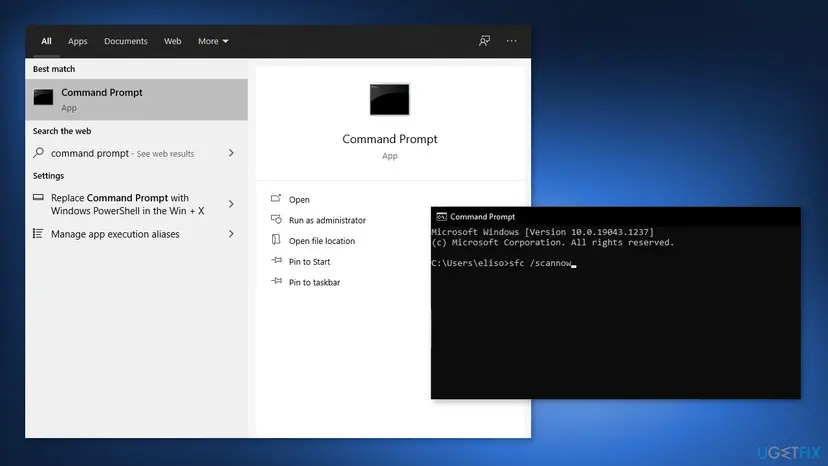
Task: Click the Settings section heading
Action: pyautogui.click(x=48, y=175)
